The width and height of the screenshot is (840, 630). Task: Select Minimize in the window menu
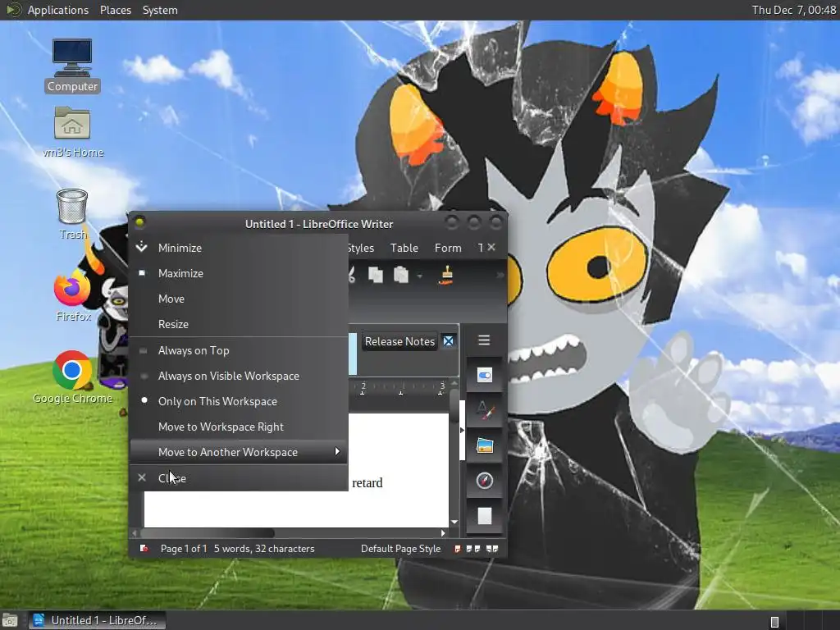click(239, 248)
